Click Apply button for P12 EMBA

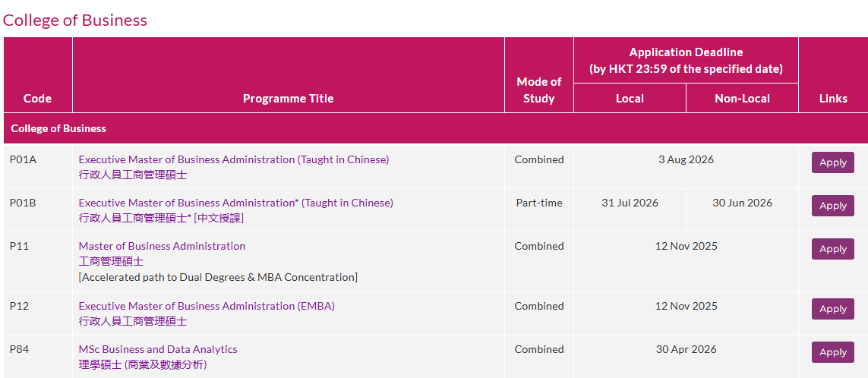coord(832,309)
